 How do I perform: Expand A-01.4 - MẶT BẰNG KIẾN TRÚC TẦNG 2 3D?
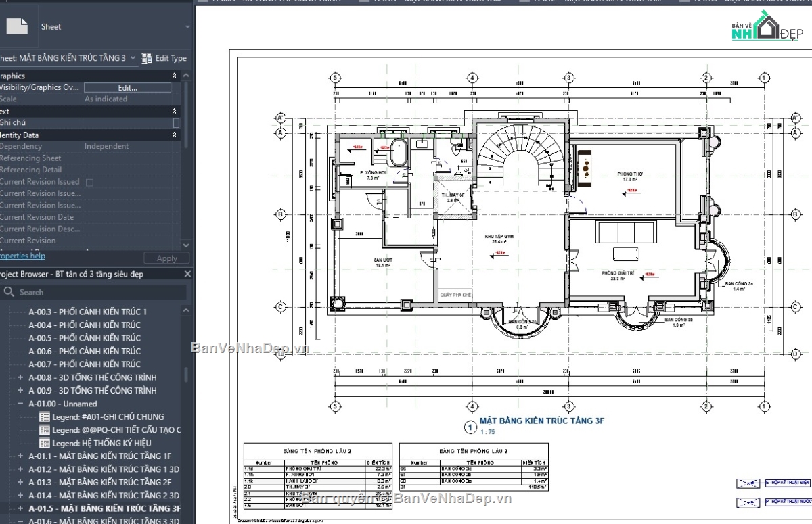pyautogui.click(x=20, y=496)
